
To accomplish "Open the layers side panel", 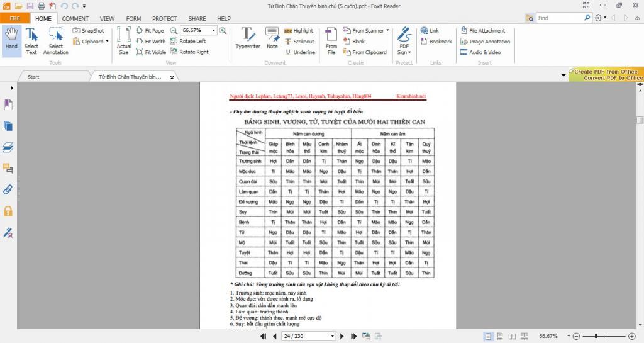I will pyautogui.click(x=8, y=147).
